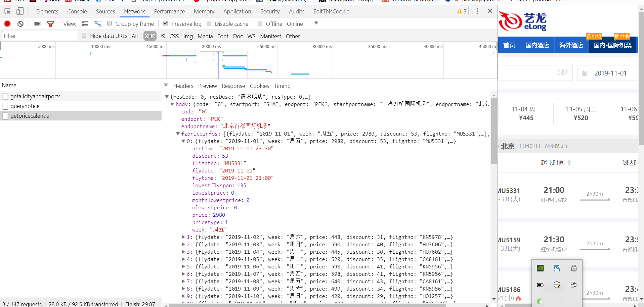Filter requests by All types
Screen dimensions: 644x307
coord(135,36)
